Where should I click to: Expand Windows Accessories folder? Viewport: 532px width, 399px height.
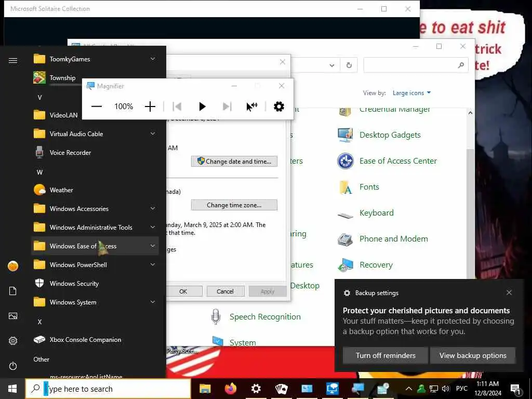coord(153,208)
